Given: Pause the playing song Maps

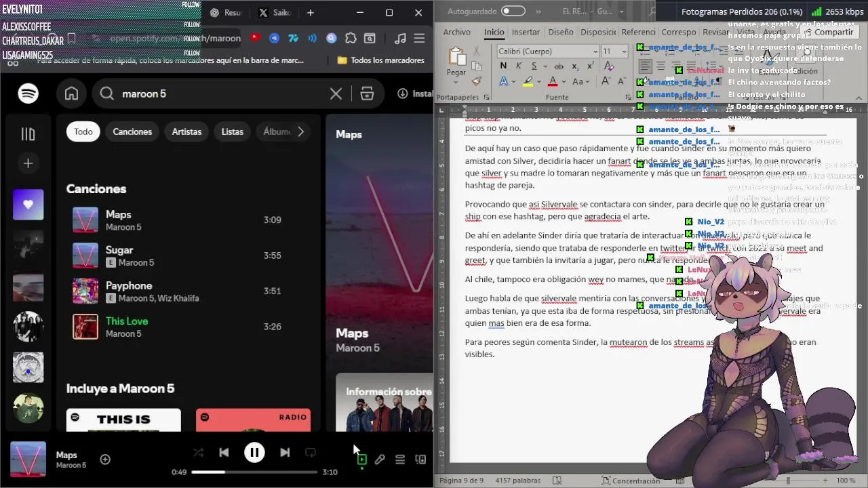Looking at the screenshot, I should pos(254,452).
